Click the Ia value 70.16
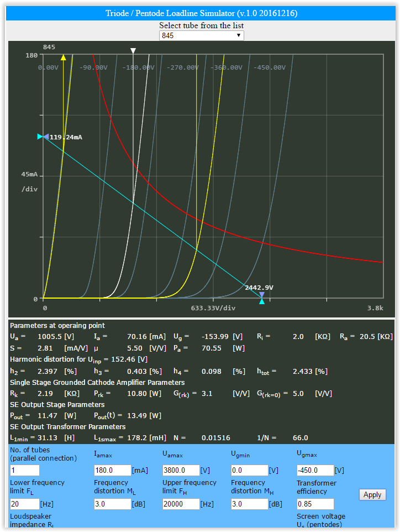Screen dimensions: 400x532 click(137, 337)
